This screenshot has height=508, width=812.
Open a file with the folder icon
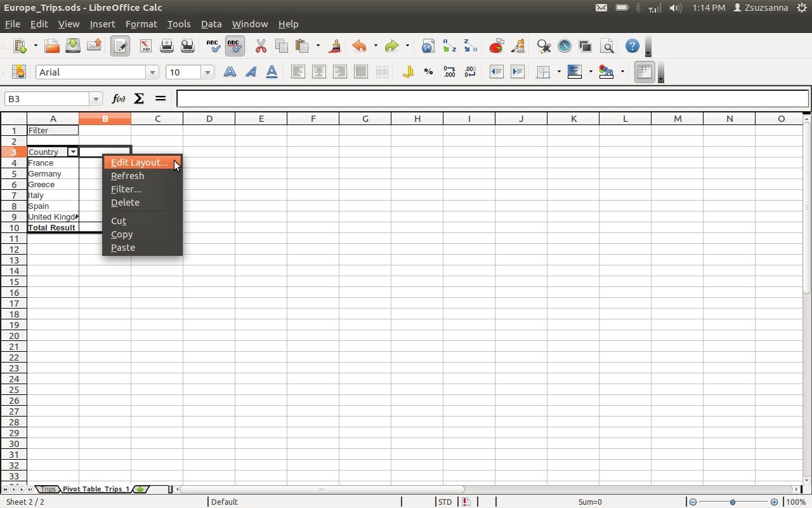[x=52, y=46]
